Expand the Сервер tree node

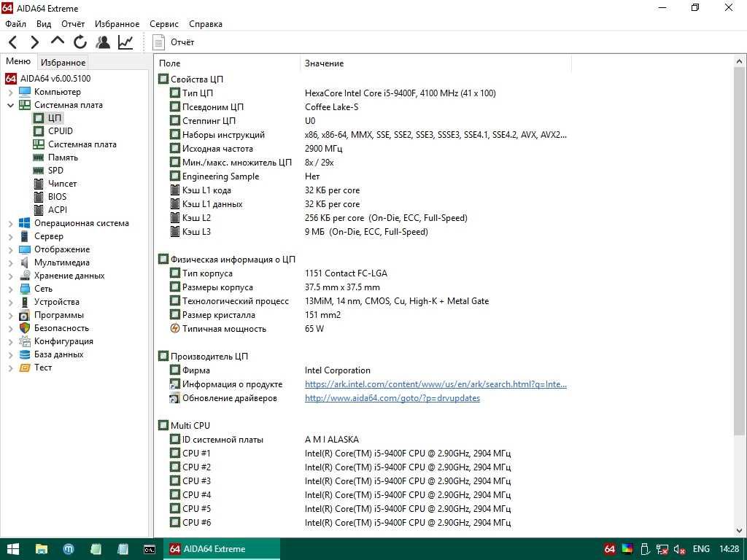(10, 236)
